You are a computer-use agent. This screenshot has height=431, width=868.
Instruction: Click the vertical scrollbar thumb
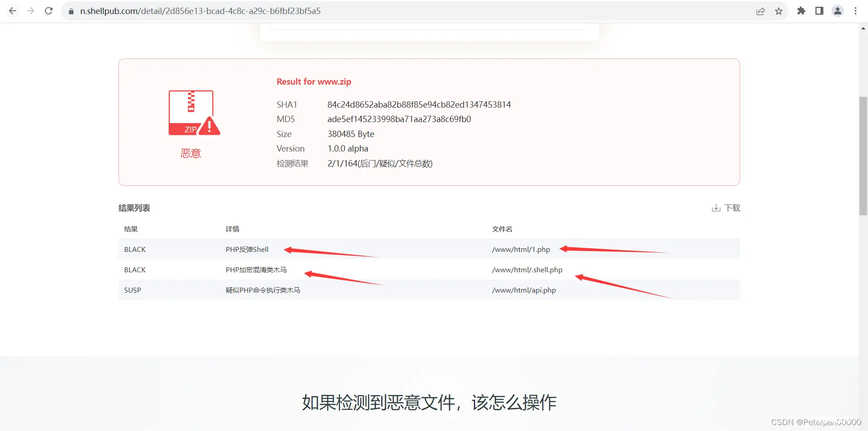coord(863,156)
